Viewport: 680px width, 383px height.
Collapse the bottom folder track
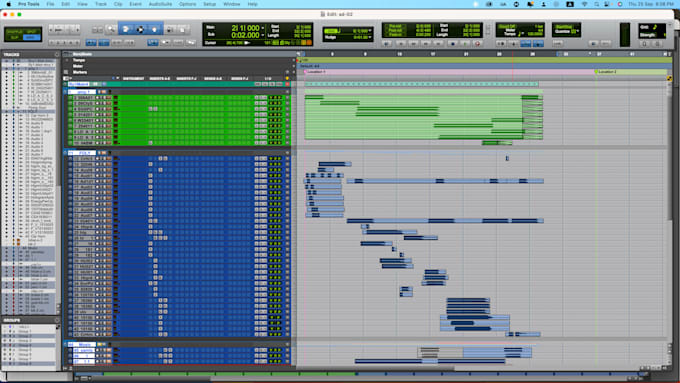pyautogui.click(x=65, y=344)
